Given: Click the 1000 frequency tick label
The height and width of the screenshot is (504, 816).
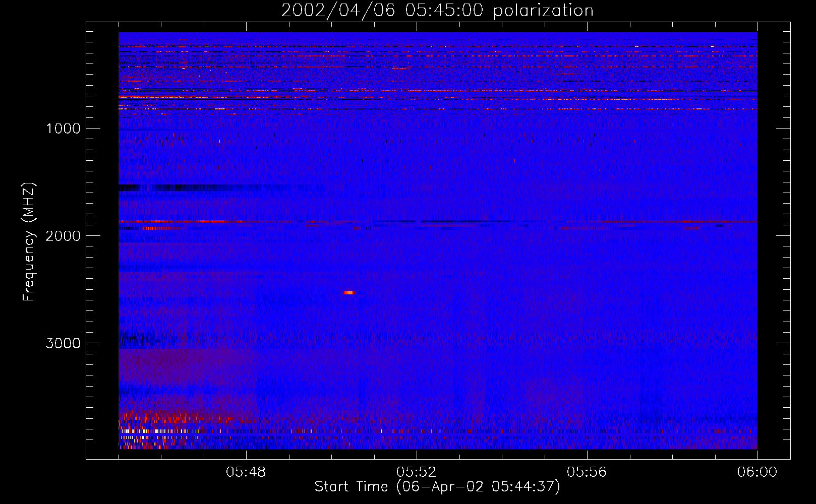Looking at the screenshot, I should [63, 129].
